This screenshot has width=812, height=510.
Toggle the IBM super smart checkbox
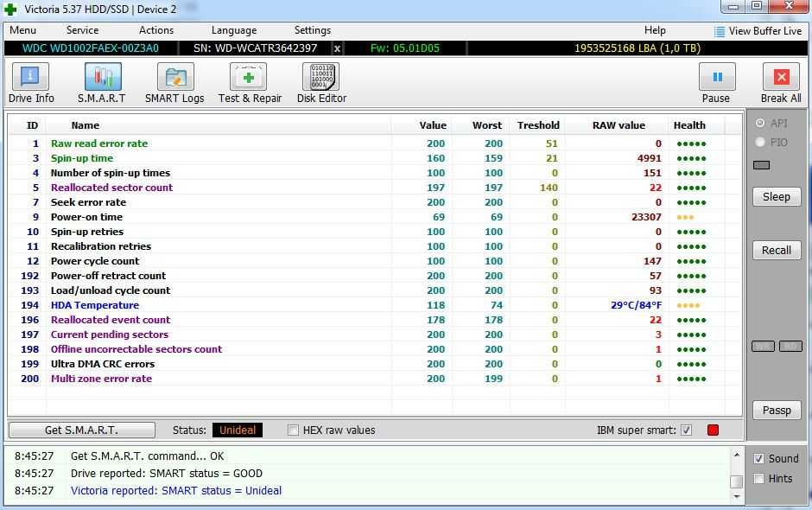click(686, 430)
